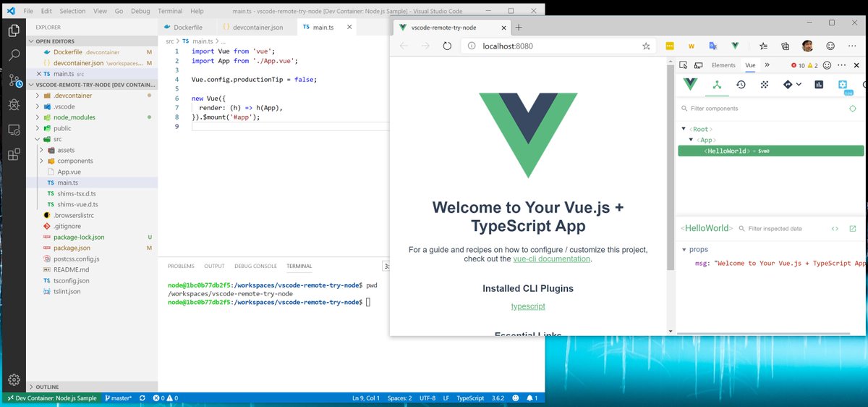Open the Explorer view in VS Code activity bar
This screenshot has height=407, width=868.
click(14, 30)
